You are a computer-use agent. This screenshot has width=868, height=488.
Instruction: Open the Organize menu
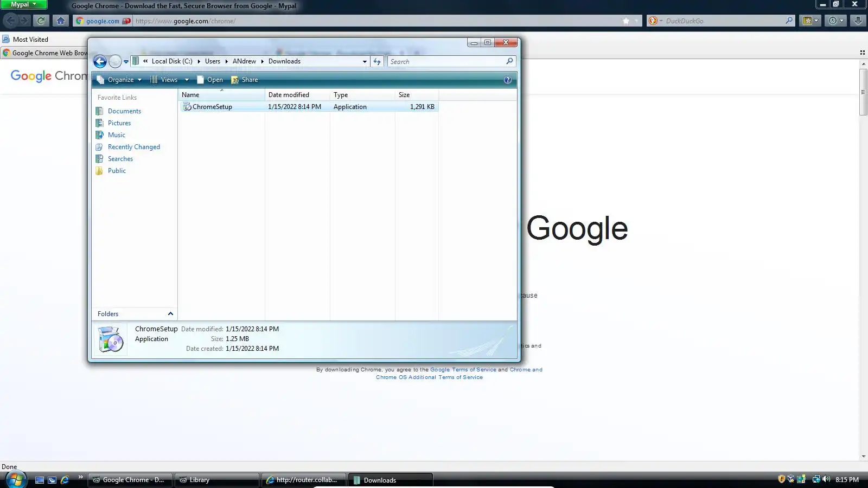pyautogui.click(x=119, y=80)
